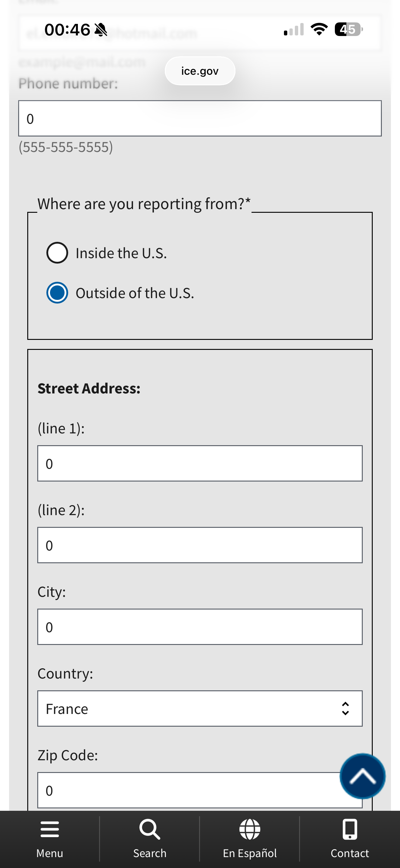Screen dimensions: 400x868
Task: Open the Country dropdown showing France
Action: coord(189,709)
